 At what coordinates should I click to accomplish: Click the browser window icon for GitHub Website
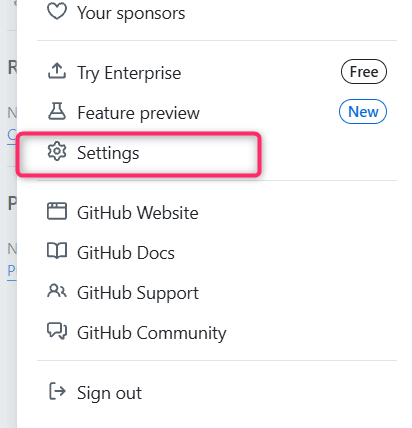pos(57,211)
